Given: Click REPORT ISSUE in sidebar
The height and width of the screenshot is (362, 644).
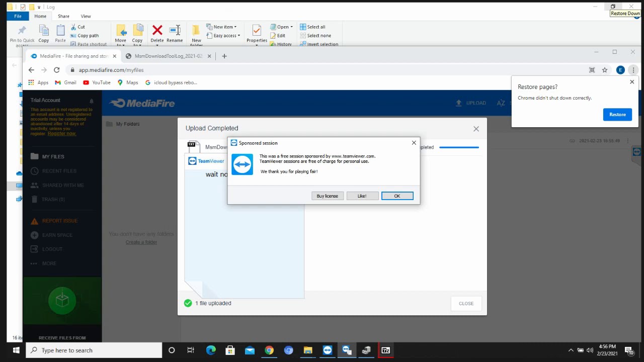Looking at the screenshot, I should click(54, 221).
